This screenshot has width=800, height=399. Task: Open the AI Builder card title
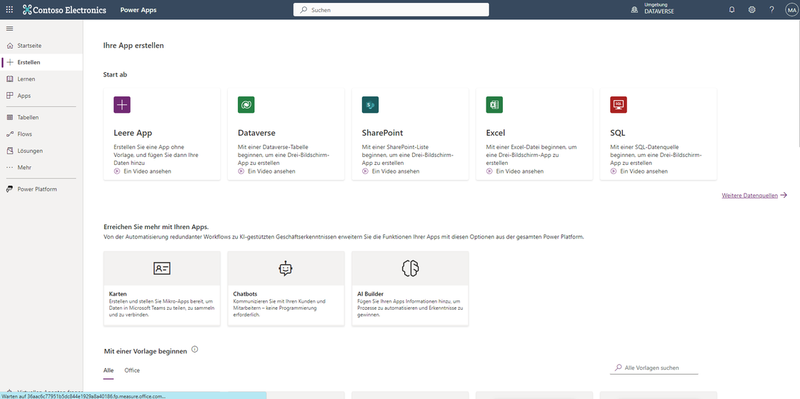370,294
